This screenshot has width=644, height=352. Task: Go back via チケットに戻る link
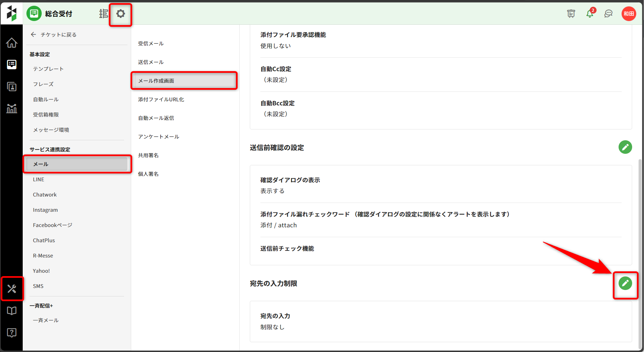(x=54, y=35)
